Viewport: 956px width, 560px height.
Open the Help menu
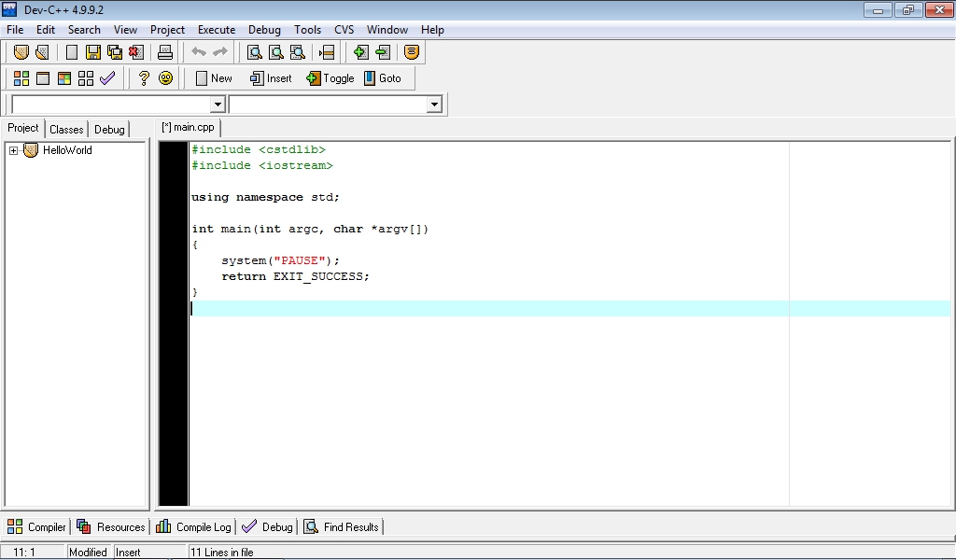pos(432,30)
